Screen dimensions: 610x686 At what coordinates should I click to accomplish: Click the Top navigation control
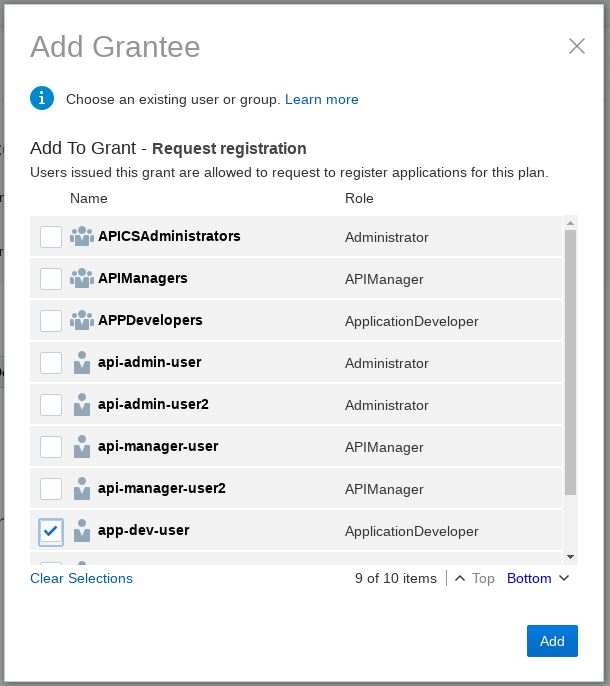click(475, 578)
